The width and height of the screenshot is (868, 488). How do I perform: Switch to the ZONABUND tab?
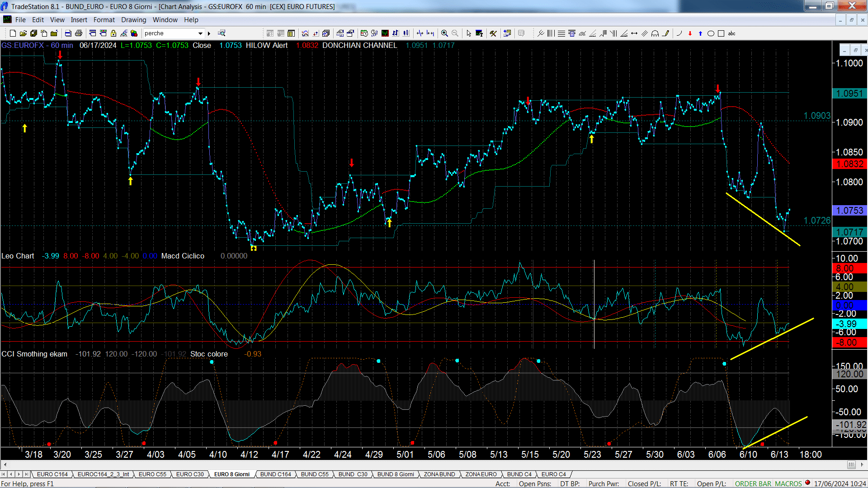(439, 474)
